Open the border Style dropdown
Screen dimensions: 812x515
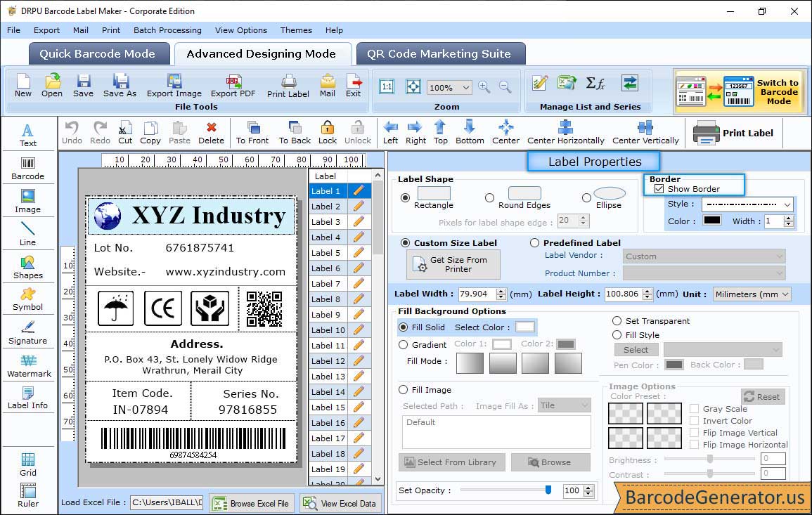(x=787, y=204)
